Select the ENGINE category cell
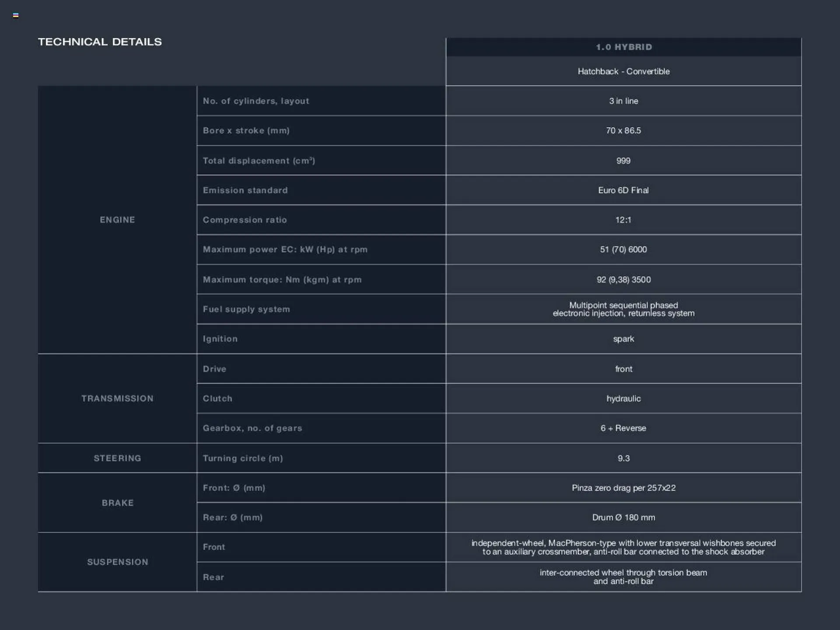The image size is (840, 630). (x=117, y=220)
